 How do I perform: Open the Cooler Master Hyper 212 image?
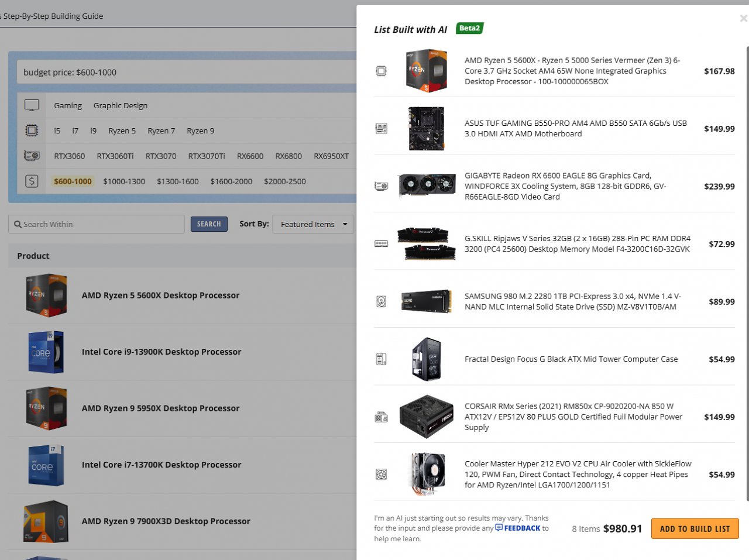point(426,474)
